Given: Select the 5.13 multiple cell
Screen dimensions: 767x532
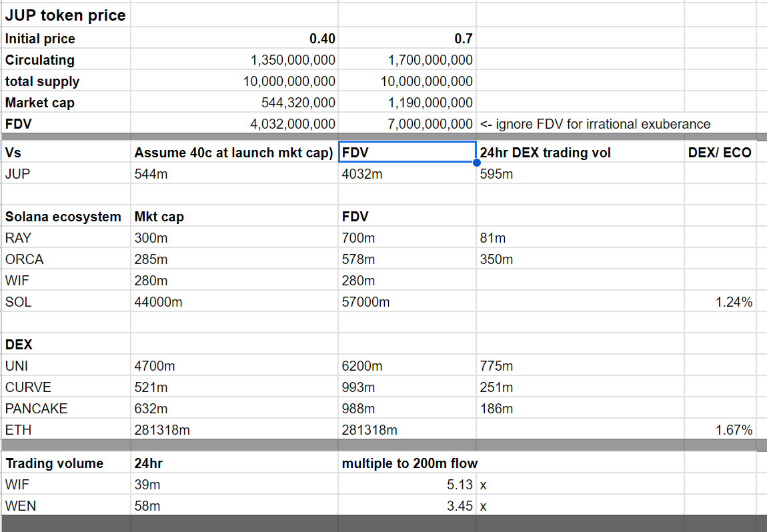Looking at the screenshot, I should pos(407,485).
